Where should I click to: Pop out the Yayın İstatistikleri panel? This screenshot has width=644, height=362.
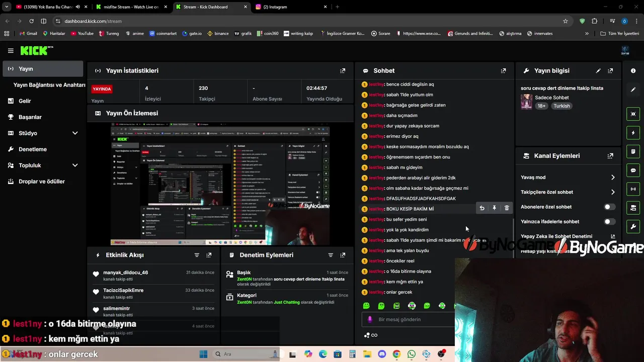point(343,71)
